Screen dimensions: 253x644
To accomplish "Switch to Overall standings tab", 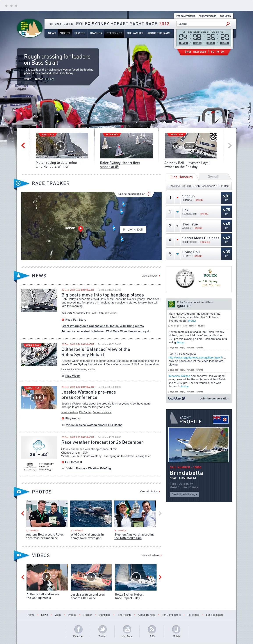I will pos(214,177).
